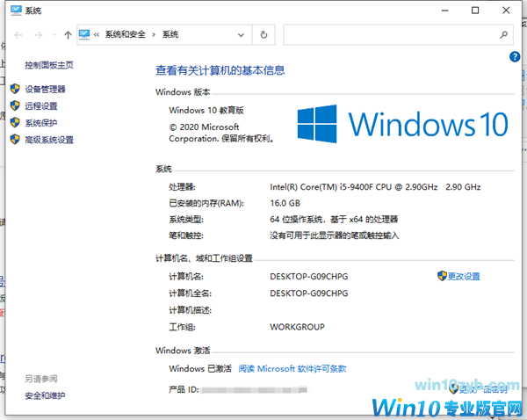Click the Windows 10 logo image

point(402,124)
